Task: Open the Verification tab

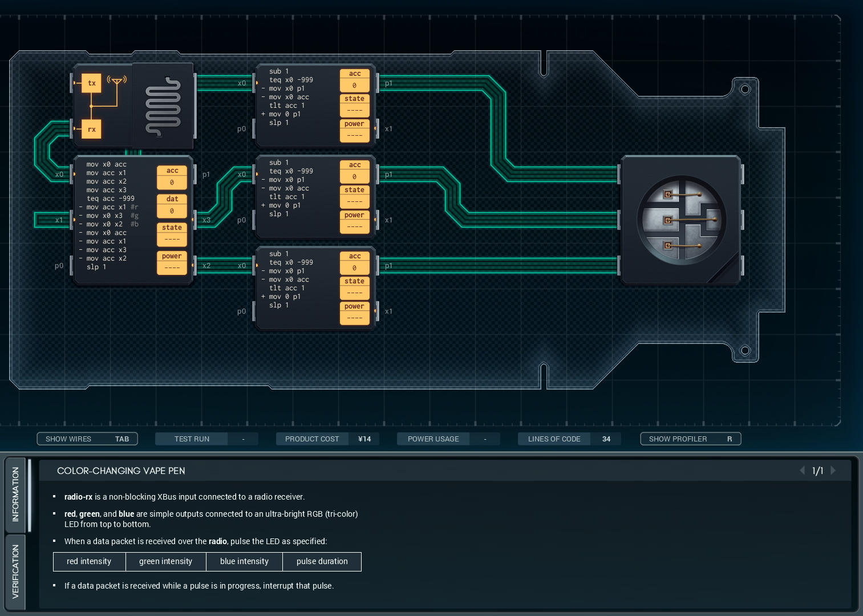Action: [15, 572]
